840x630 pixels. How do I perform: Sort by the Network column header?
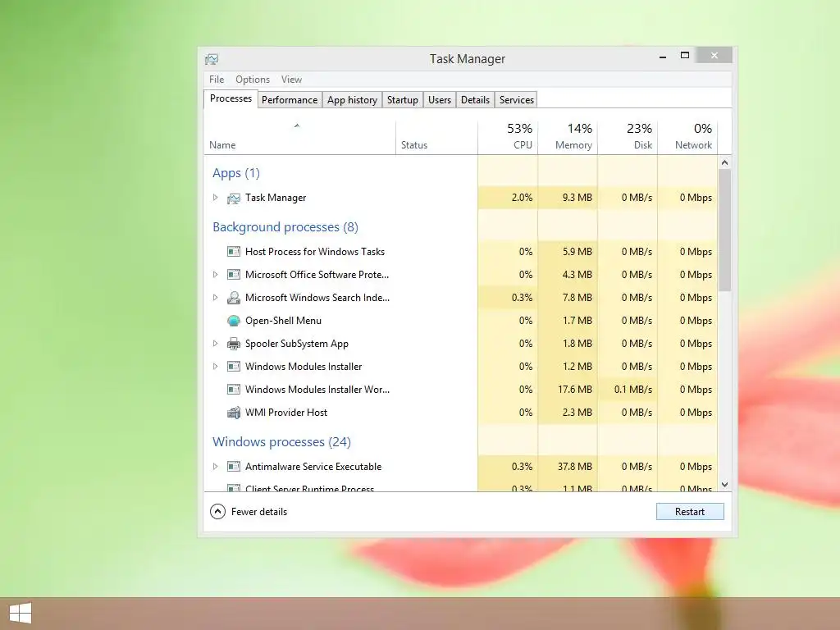688,138
